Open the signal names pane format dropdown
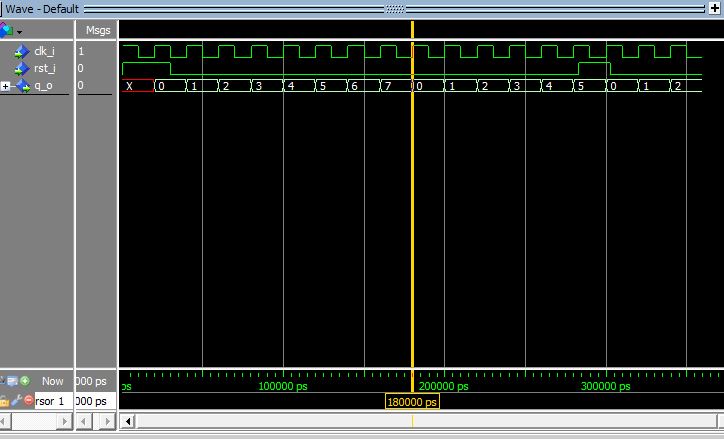The height and width of the screenshot is (439, 724). [19, 32]
